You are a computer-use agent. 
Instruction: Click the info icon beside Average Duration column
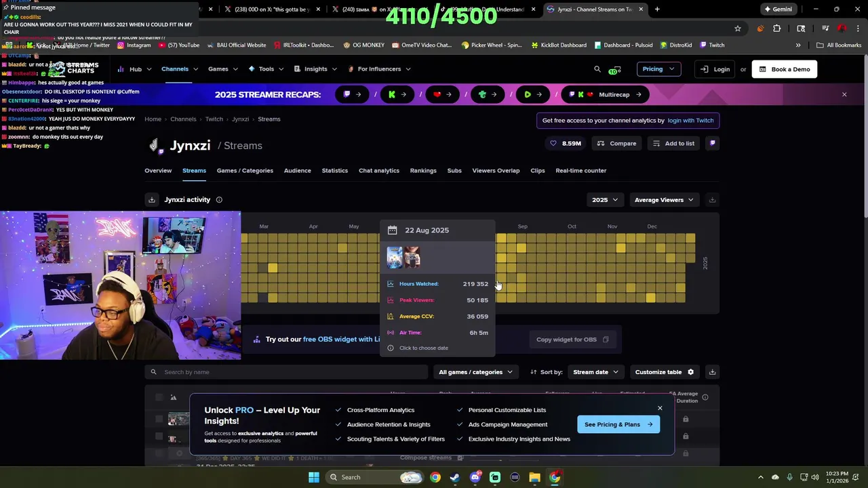pos(705,397)
